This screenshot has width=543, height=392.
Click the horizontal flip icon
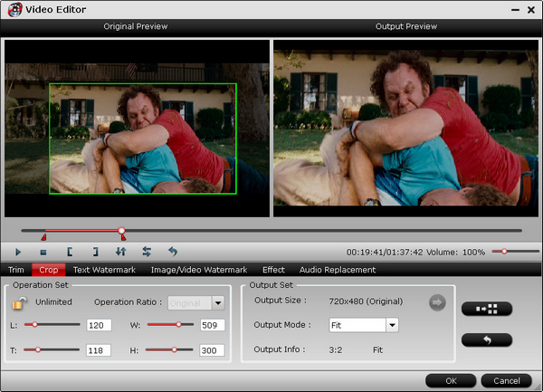pyautogui.click(x=147, y=252)
